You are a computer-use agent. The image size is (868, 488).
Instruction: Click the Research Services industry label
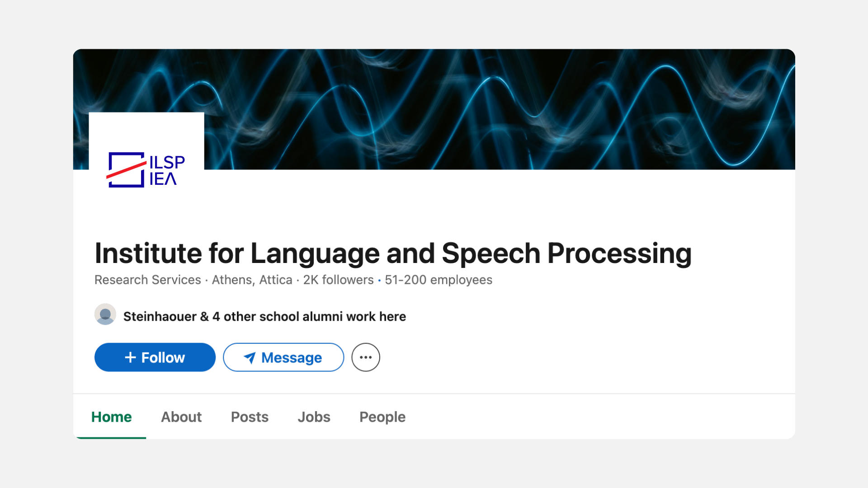147,280
